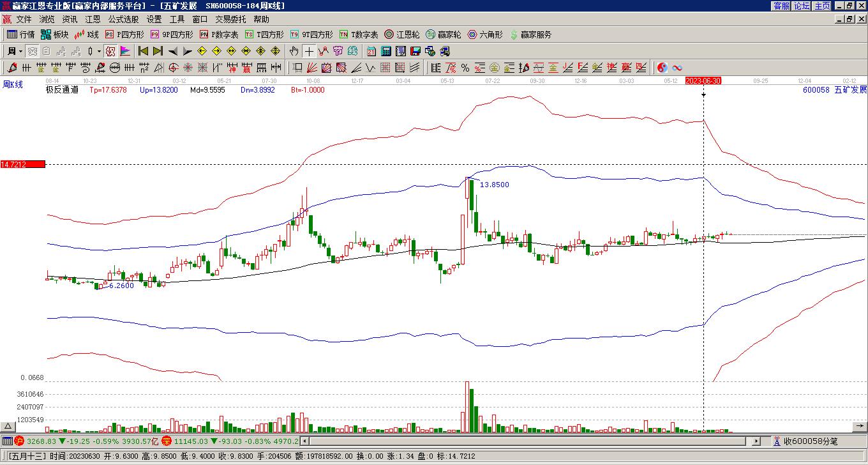Open the 行情 quotes view

click(21, 34)
